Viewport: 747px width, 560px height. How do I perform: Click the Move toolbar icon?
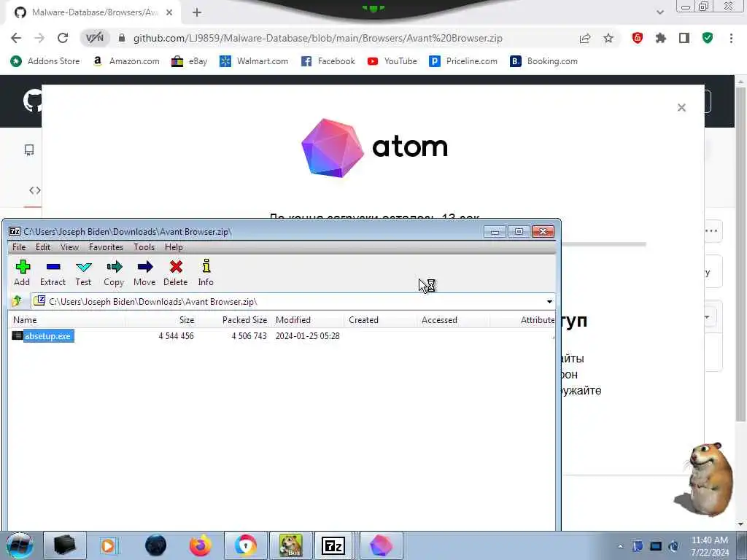(144, 273)
